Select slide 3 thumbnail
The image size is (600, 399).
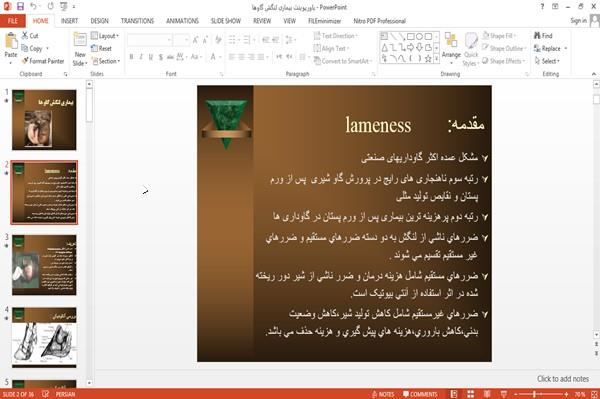click(x=44, y=265)
